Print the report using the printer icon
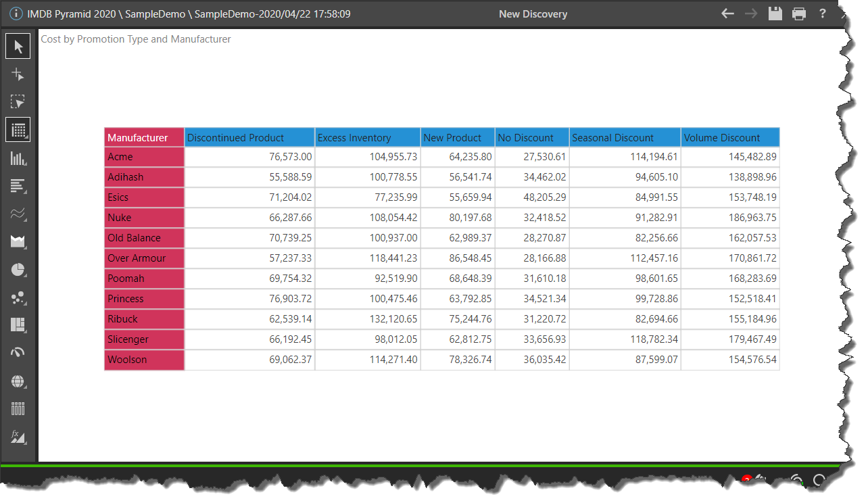The width and height of the screenshot is (868, 503). pyautogui.click(x=799, y=14)
